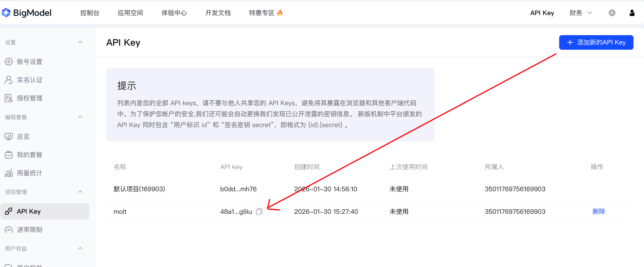Open 总览 in sidebar
Viewport: 644px width, 267px height.
[x=23, y=136]
